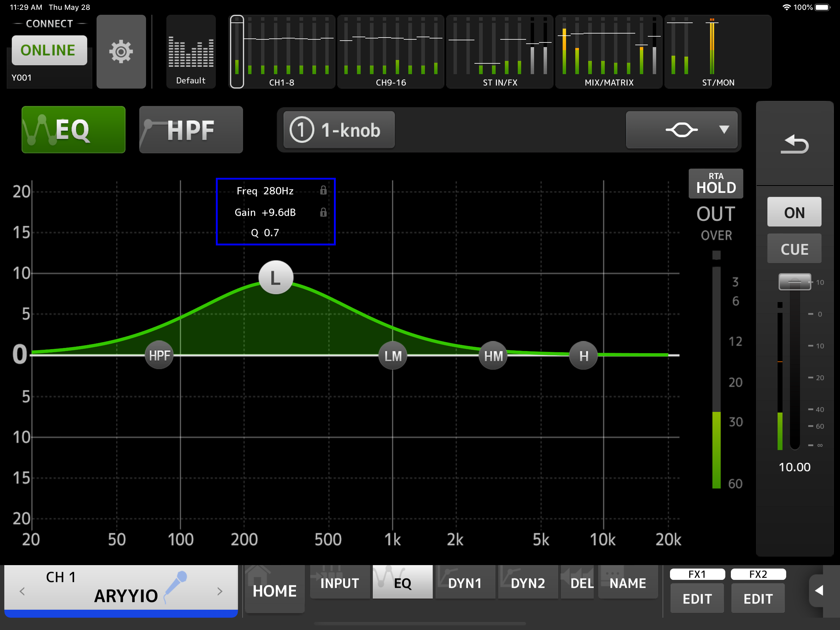Screen dimensions: 840x630
Task: Tap the channel fader knob
Action: [794, 282]
